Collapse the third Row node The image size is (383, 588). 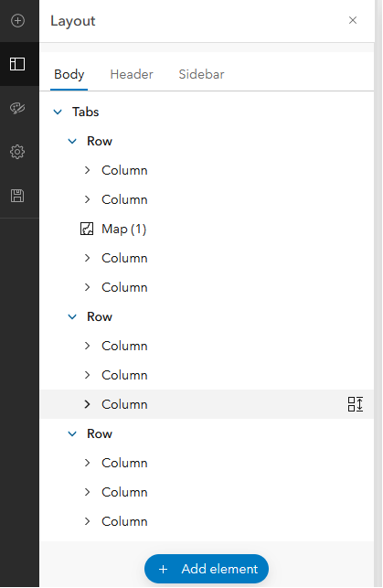click(72, 433)
